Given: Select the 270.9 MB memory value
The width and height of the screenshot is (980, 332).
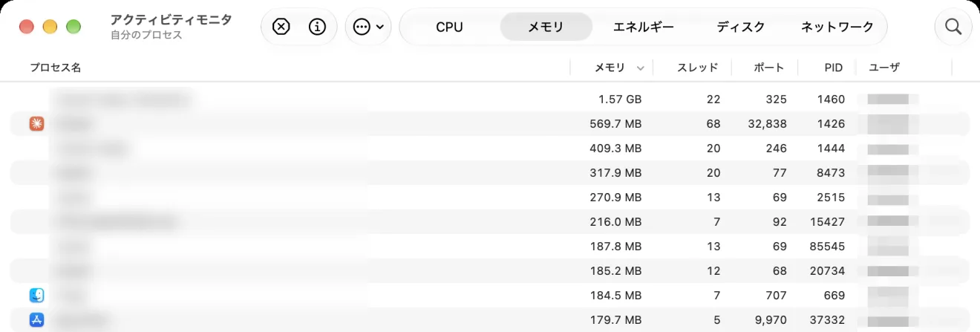Looking at the screenshot, I should click(614, 197).
